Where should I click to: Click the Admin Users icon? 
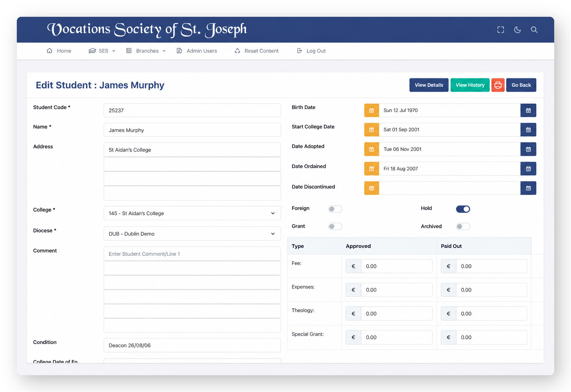(179, 51)
